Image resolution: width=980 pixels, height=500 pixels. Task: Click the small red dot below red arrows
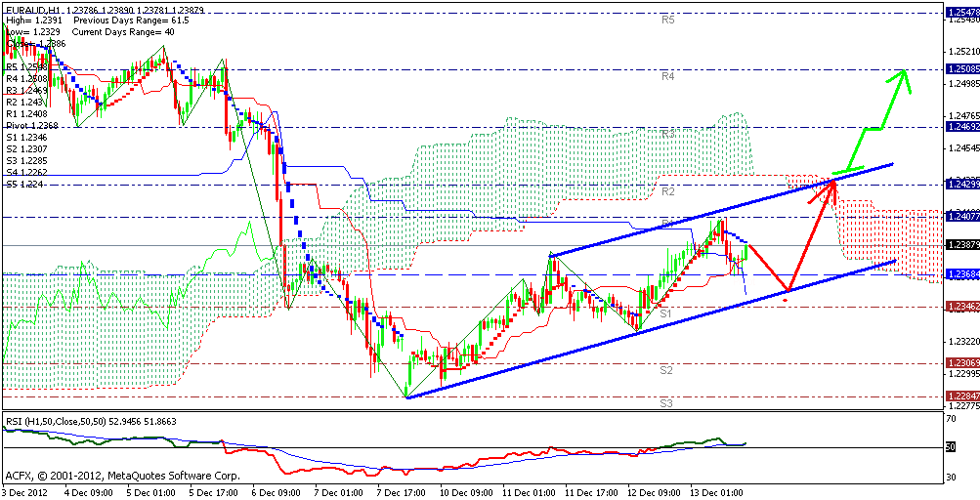click(x=787, y=300)
